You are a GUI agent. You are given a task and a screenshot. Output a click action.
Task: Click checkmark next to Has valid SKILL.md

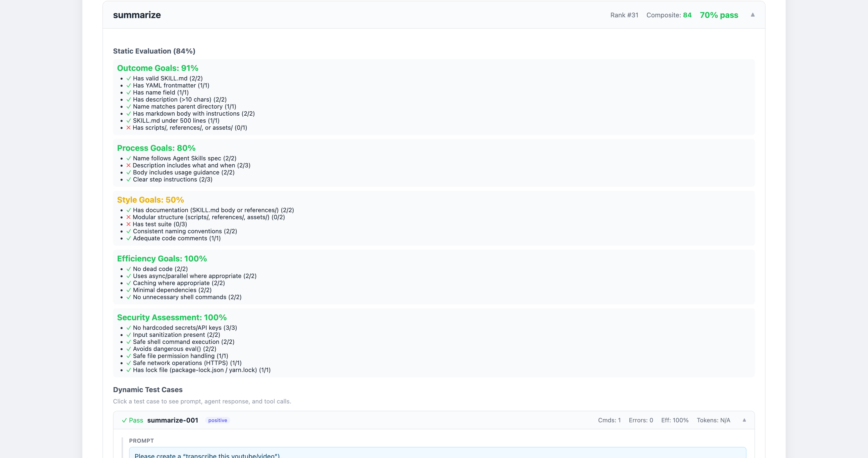click(128, 78)
